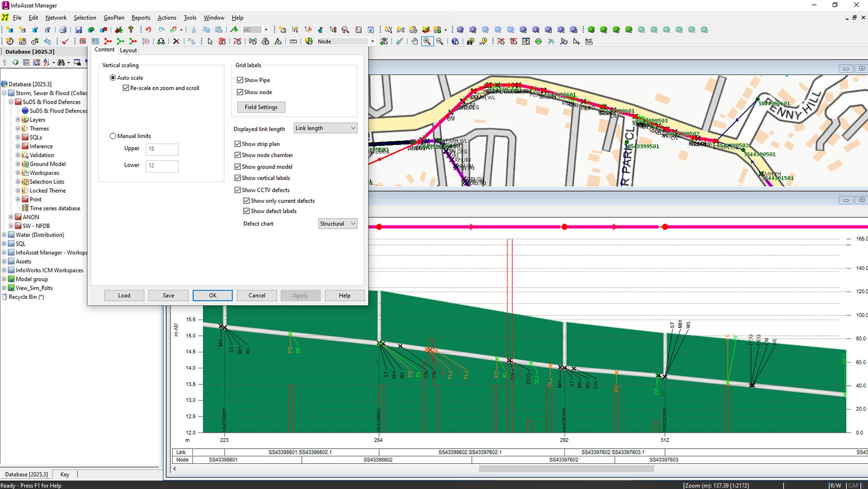Expand the Layers tree node
868x489 pixels.
point(18,120)
